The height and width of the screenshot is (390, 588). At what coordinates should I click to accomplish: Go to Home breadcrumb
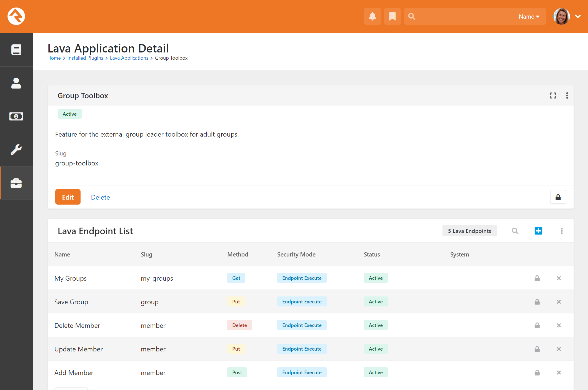click(54, 58)
